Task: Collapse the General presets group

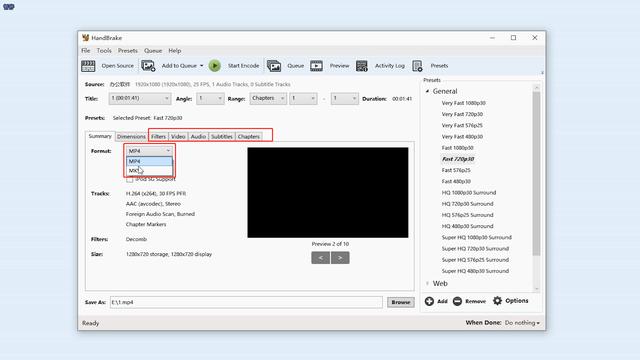Action: [427, 91]
